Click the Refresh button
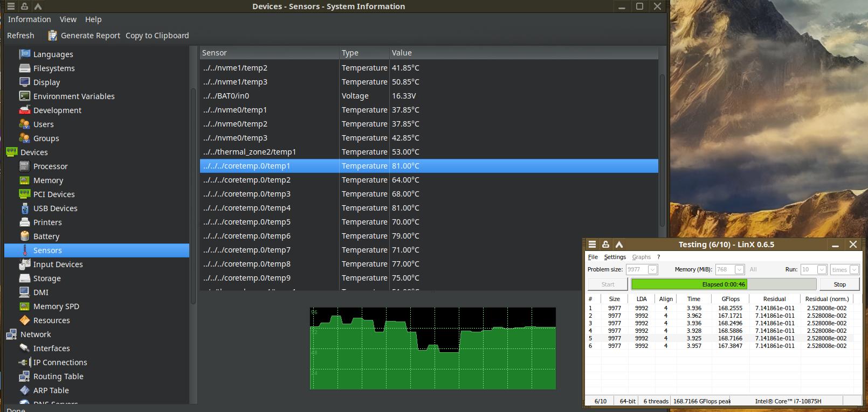 point(20,36)
